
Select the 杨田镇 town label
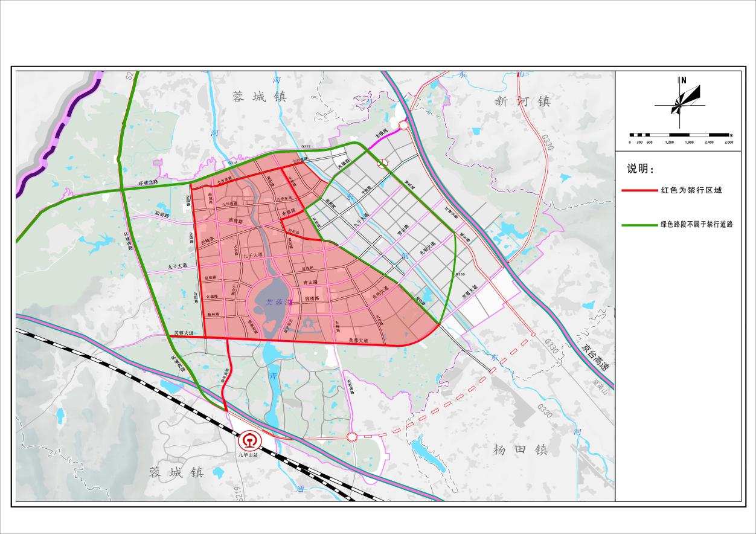[x=520, y=449]
